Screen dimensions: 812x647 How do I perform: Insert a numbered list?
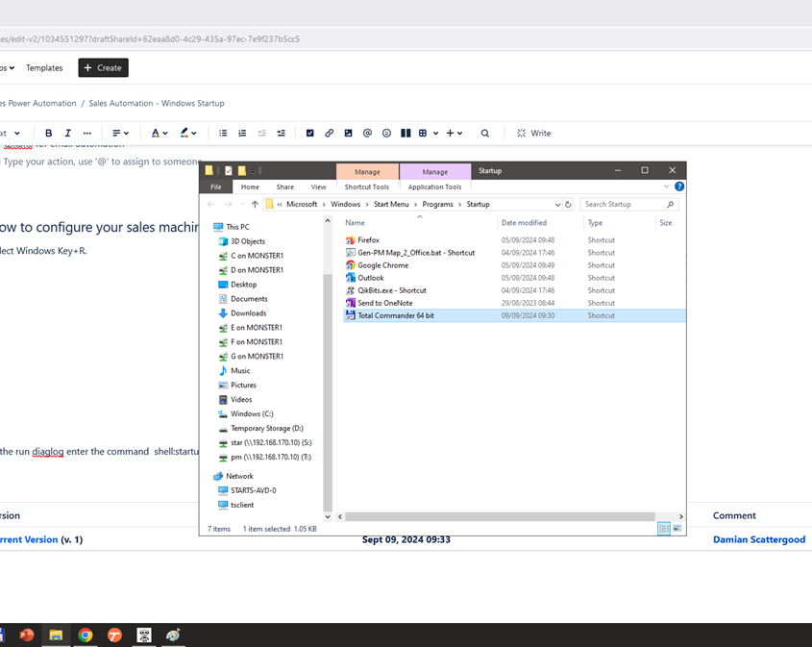click(242, 133)
